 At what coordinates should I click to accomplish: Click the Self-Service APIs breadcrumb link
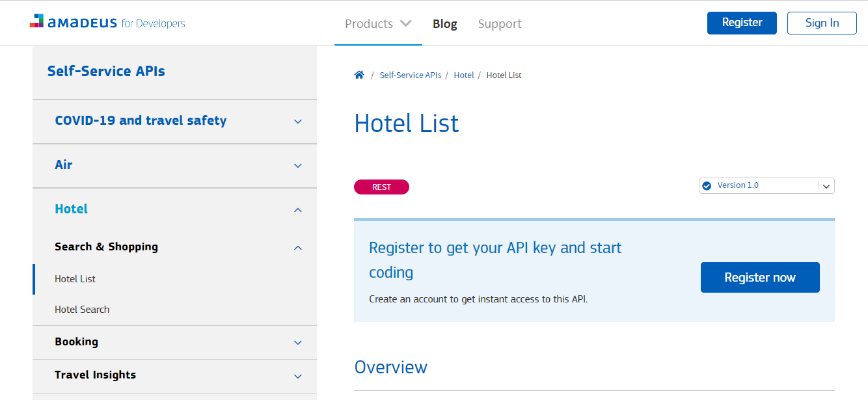point(411,75)
